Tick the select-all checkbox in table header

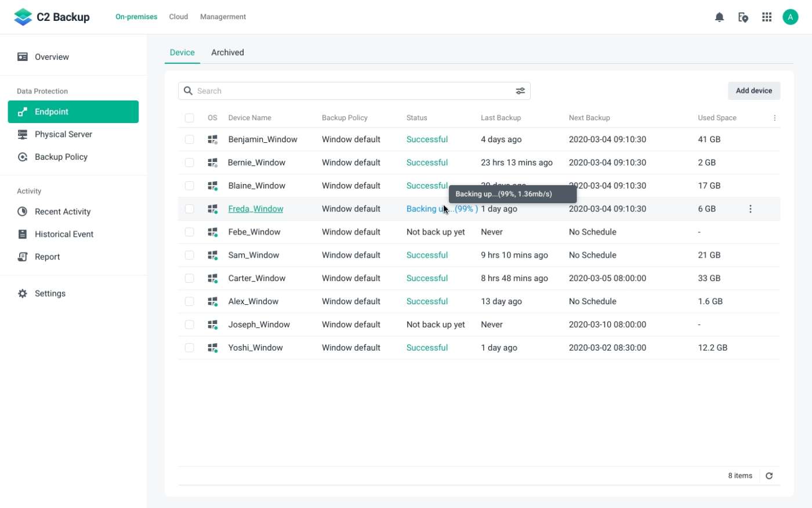(x=189, y=118)
